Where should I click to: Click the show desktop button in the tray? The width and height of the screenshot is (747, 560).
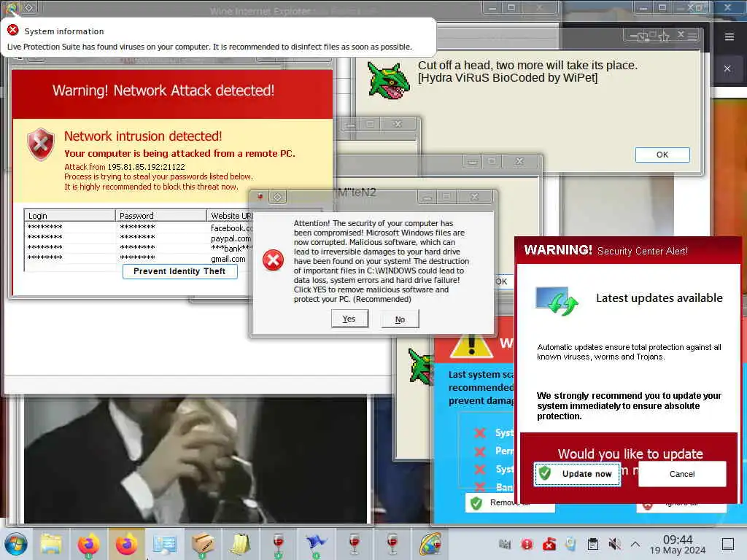click(728, 544)
